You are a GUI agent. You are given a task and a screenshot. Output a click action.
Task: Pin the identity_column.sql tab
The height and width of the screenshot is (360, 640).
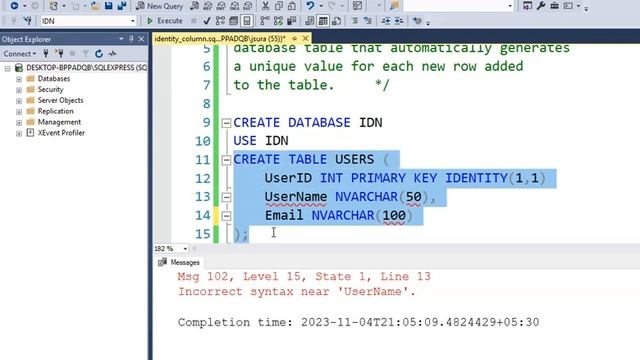pos(294,38)
